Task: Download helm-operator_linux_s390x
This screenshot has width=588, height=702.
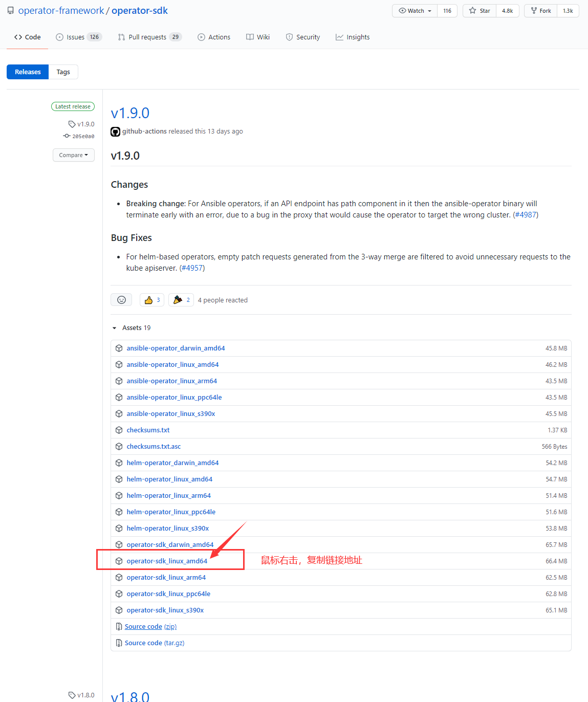Action: (x=168, y=528)
